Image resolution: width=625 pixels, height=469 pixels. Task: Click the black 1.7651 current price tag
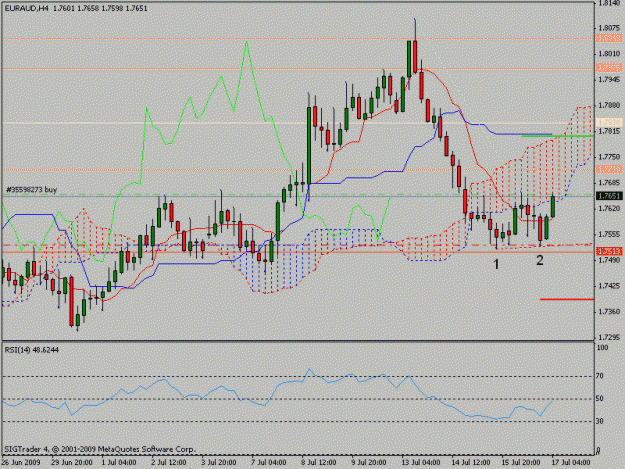coord(609,196)
